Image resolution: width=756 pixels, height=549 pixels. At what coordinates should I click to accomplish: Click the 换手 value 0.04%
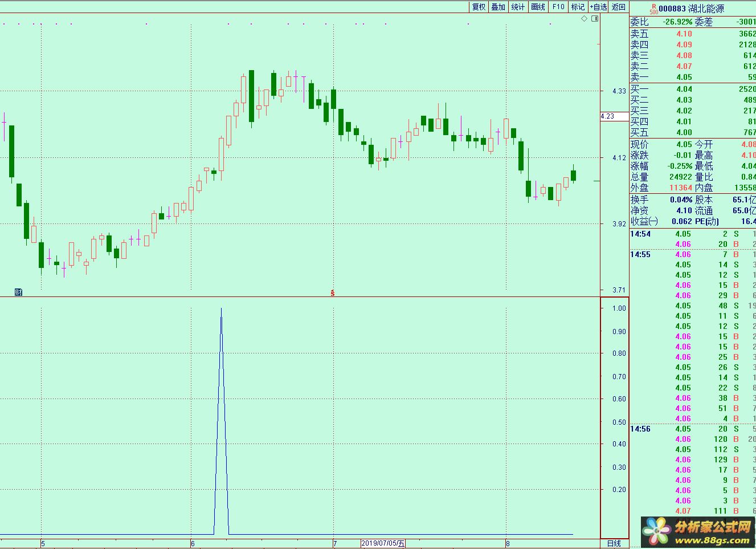click(681, 200)
